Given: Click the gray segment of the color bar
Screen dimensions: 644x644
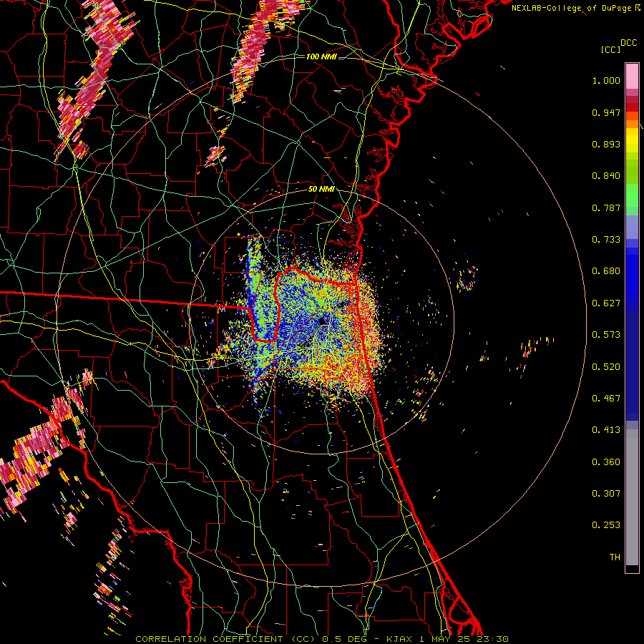Looking at the screenshot, I should pos(632,497).
